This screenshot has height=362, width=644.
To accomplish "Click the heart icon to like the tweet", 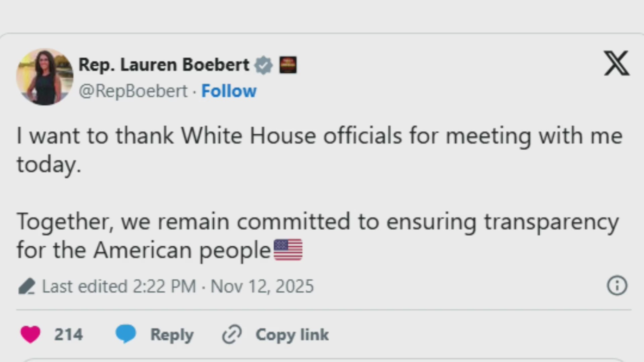I will point(30,334).
